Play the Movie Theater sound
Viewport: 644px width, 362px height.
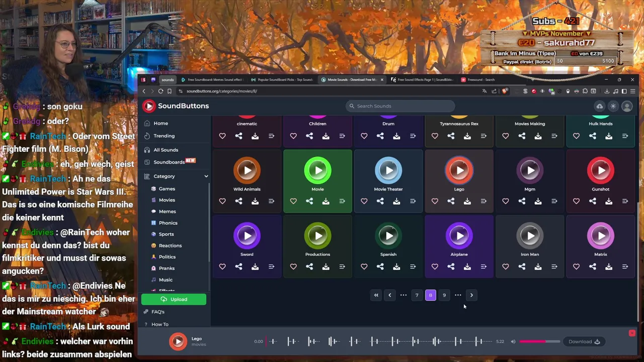click(x=388, y=170)
